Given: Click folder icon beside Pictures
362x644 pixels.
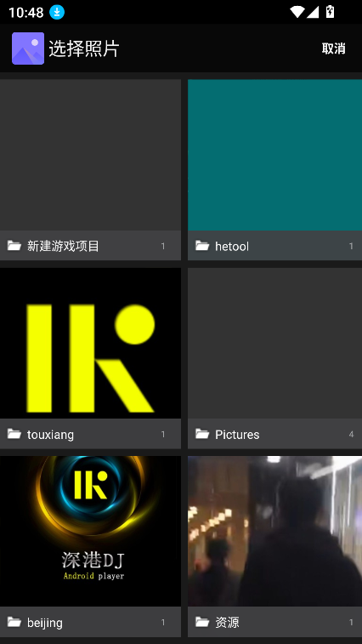Looking at the screenshot, I should [x=202, y=434].
